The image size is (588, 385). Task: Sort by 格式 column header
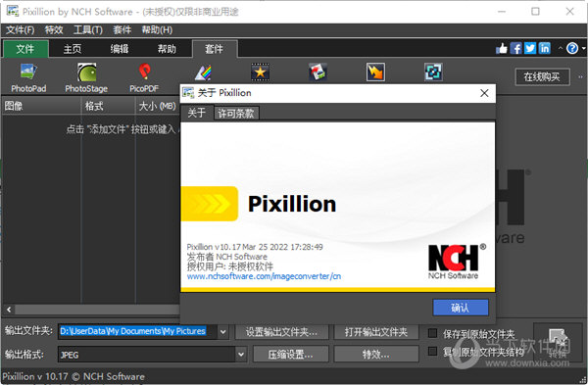(108, 106)
